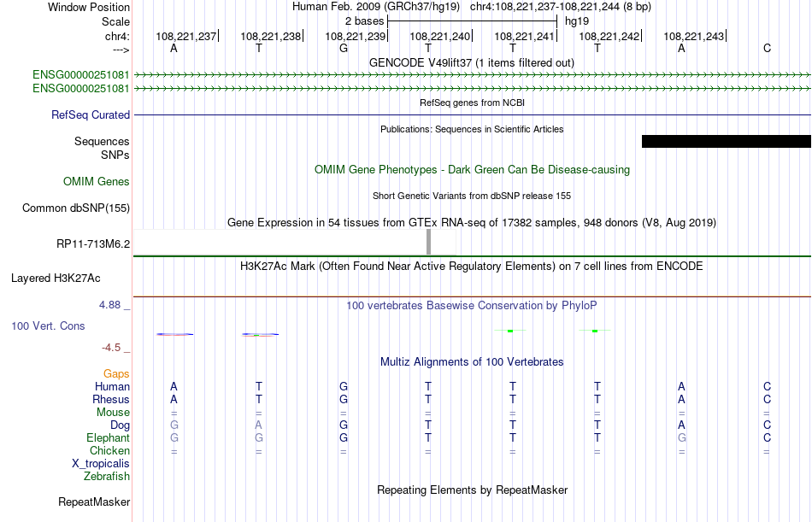
Task: Click the Dog species label
Action: (120, 425)
